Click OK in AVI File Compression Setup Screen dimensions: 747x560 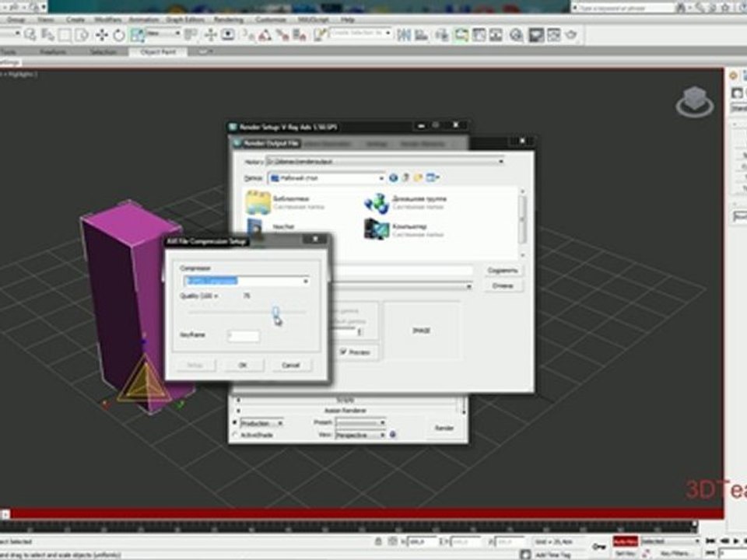pyautogui.click(x=243, y=366)
